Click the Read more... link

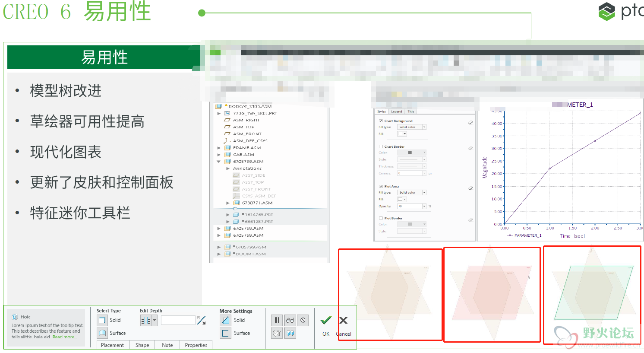pyautogui.click(x=65, y=337)
